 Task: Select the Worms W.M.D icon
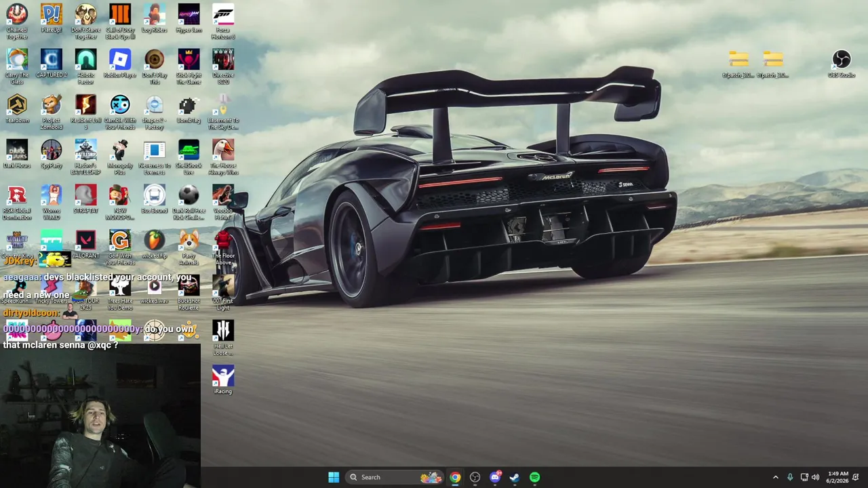[52, 203]
